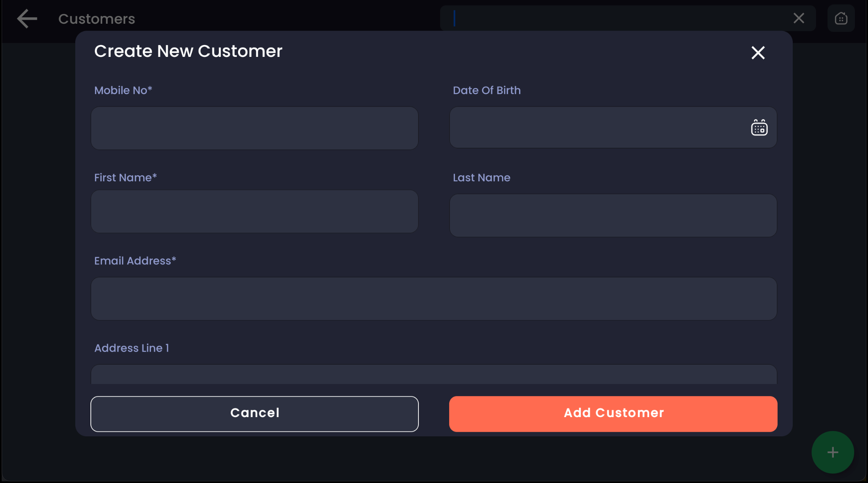Select the Last Name text box

tap(613, 215)
